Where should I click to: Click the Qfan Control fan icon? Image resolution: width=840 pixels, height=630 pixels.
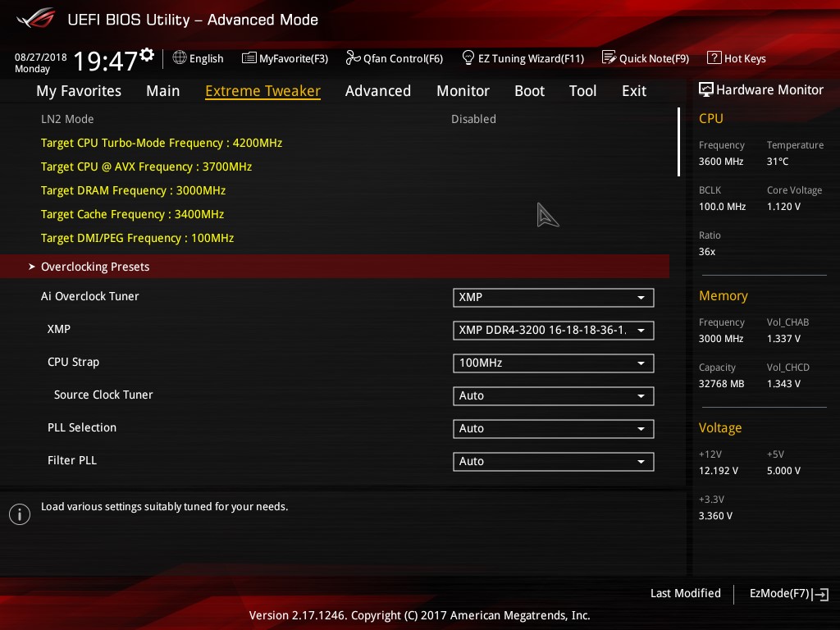[353, 57]
